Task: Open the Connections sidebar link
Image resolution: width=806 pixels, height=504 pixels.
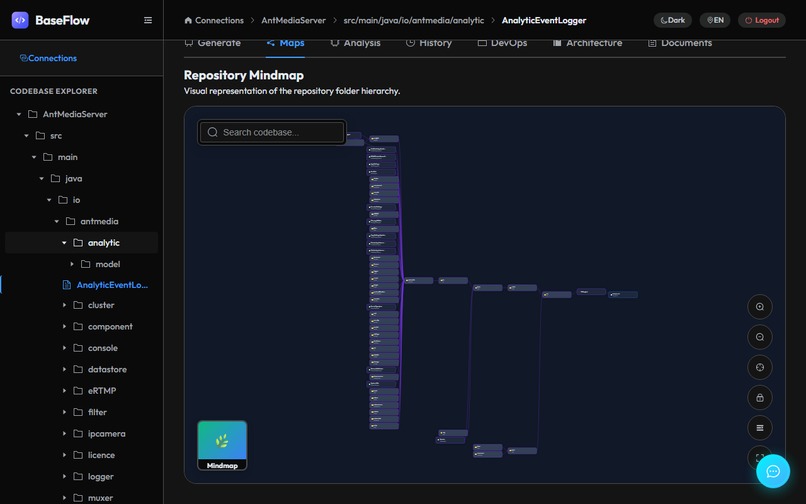Action: tap(48, 58)
